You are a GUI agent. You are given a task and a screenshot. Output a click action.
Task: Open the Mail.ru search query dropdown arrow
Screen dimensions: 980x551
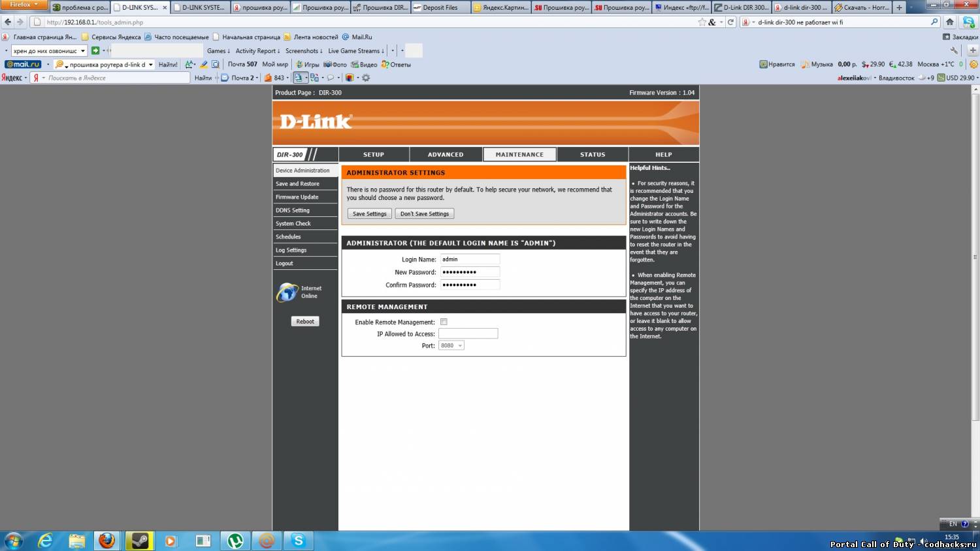pyautogui.click(x=150, y=65)
